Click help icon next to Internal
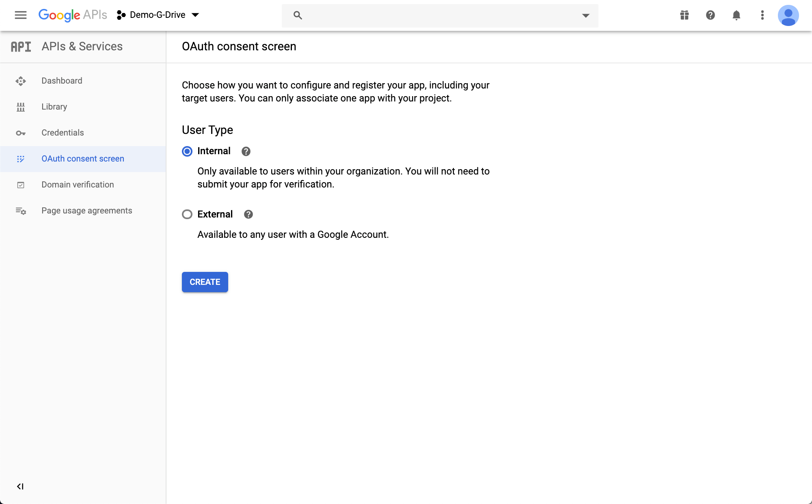Screen dimensions: 812x504 (246, 151)
